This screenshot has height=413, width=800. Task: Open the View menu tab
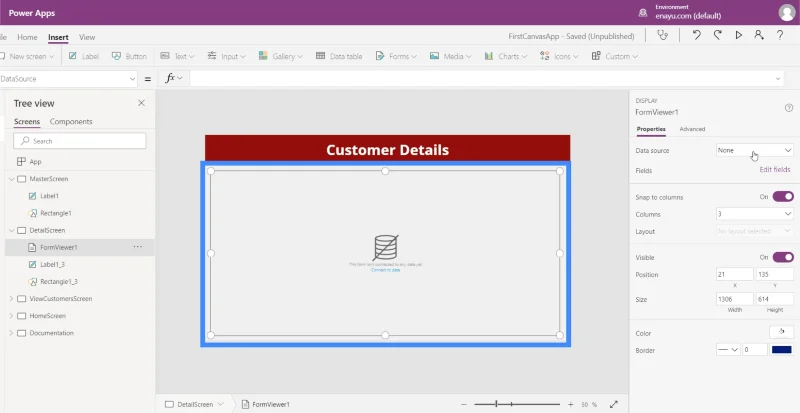pos(87,37)
